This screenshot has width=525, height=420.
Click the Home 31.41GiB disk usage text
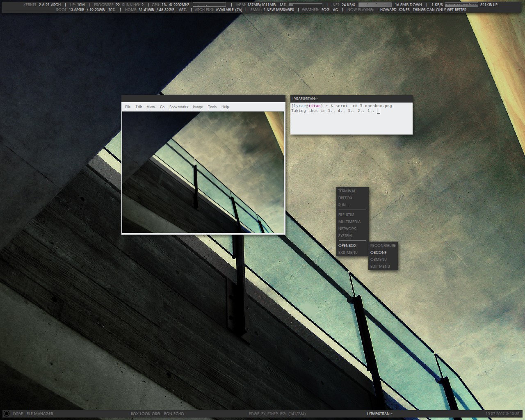tap(155, 10)
